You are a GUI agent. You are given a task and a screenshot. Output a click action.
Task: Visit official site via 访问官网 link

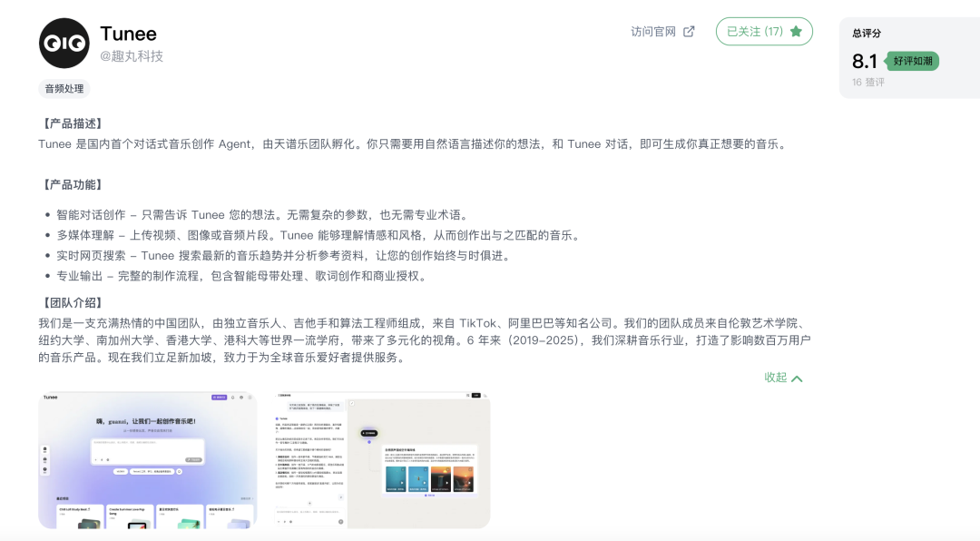tap(662, 31)
